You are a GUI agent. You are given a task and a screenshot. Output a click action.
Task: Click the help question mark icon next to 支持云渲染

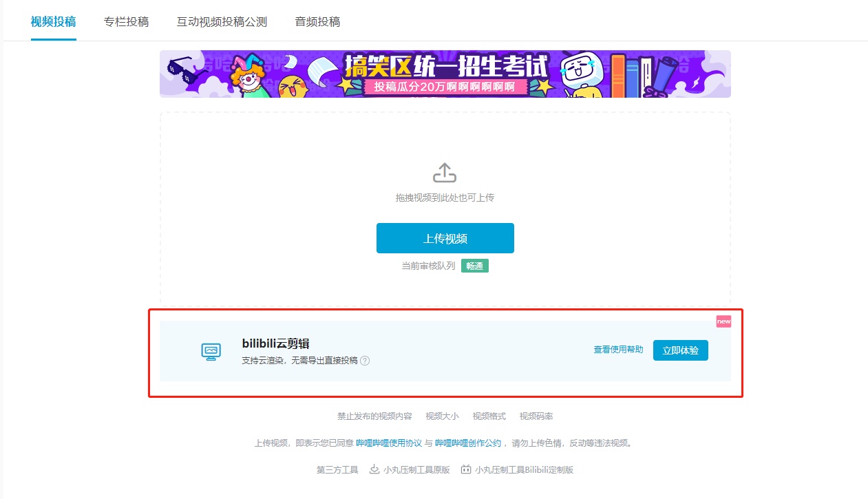coord(365,361)
